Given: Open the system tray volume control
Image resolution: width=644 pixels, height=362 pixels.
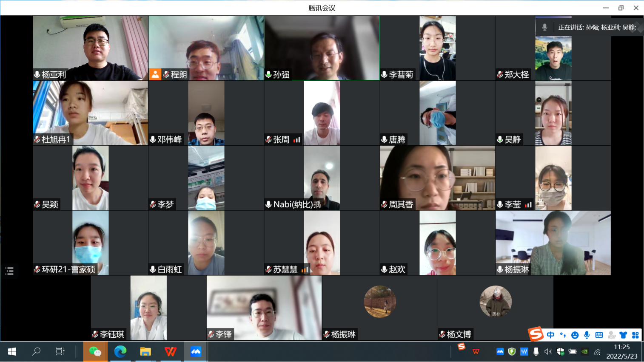Looking at the screenshot, I should pos(548,351).
